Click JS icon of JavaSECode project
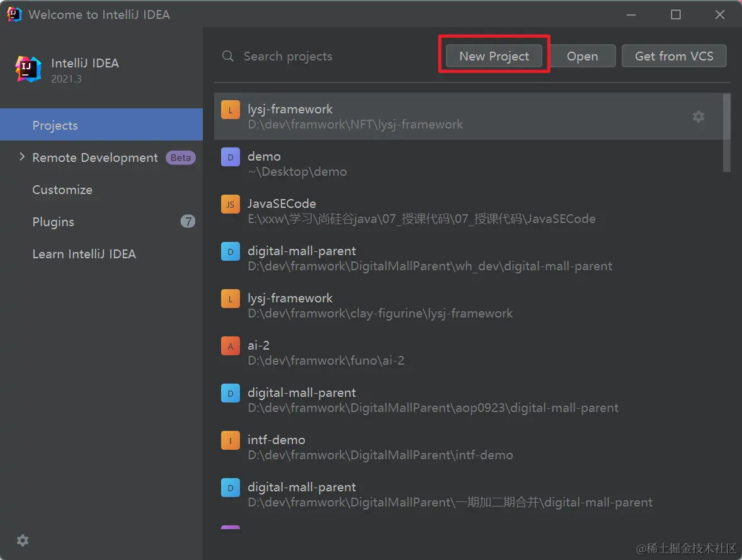 click(x=231, y=205)
